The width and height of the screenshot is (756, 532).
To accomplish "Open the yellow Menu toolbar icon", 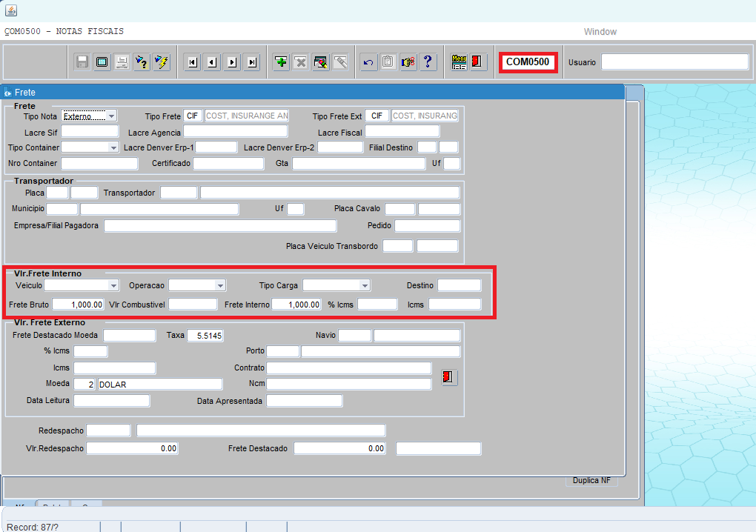I will (460, 62).
